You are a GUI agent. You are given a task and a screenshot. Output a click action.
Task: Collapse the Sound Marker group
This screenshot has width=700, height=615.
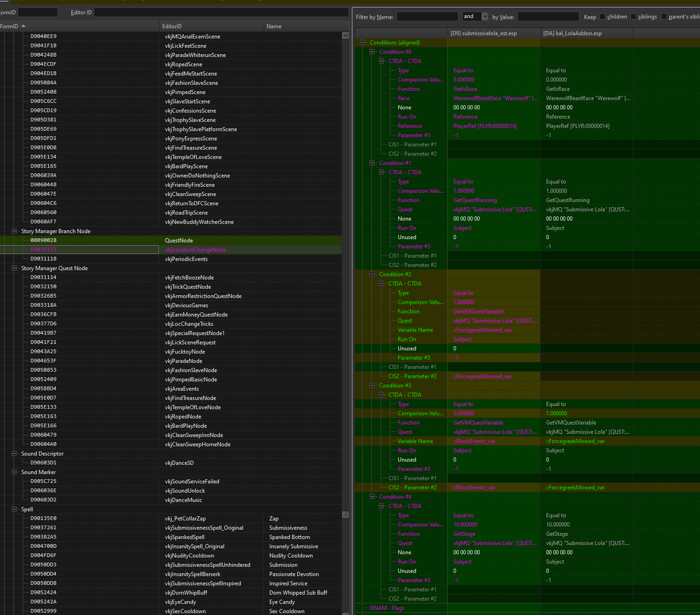click(14, 472)
